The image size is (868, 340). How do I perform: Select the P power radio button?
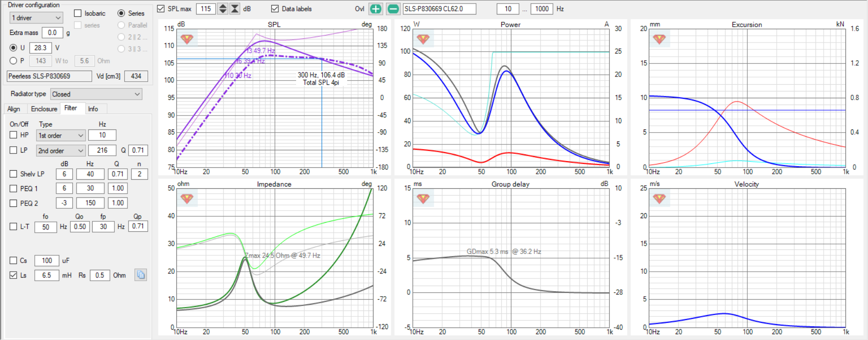[x=13, y=61]
